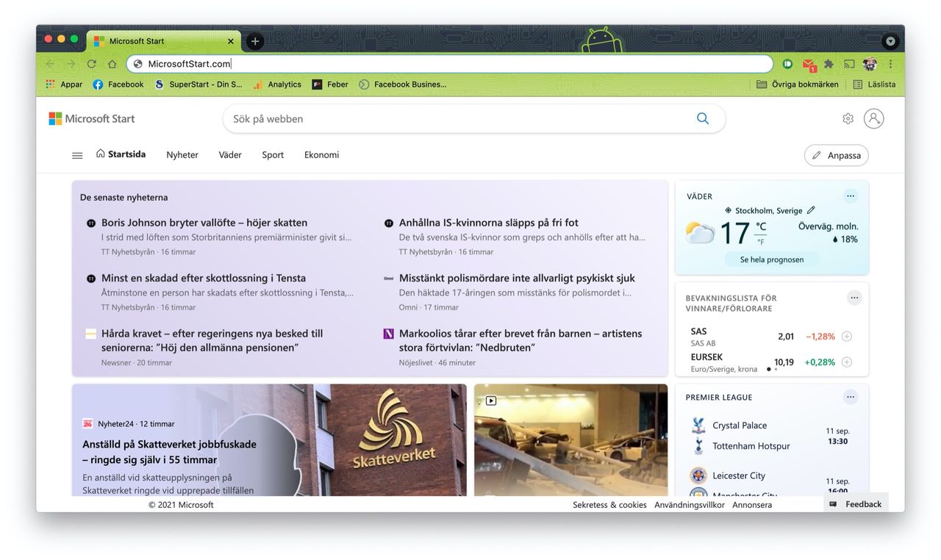Open Sekretess & cookies link

(609, 505)
